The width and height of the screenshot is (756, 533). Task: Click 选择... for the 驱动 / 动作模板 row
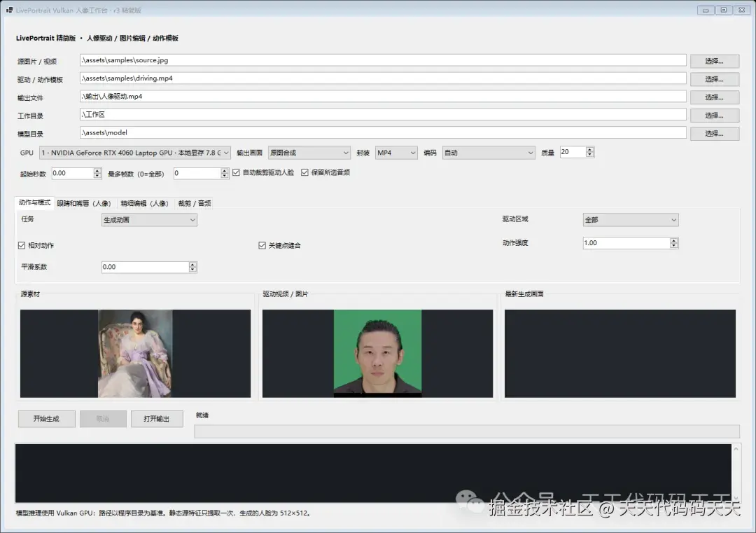[715, 80]
